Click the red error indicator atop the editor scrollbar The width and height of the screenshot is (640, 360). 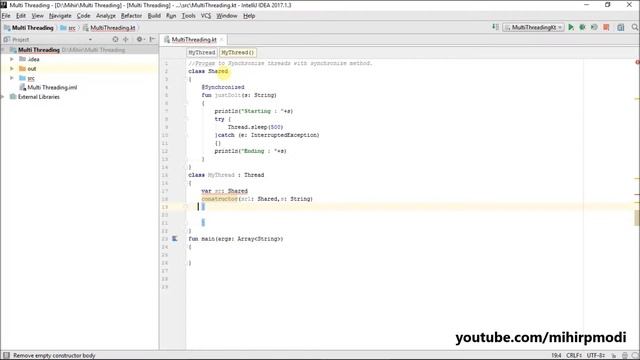pos(637,62)
